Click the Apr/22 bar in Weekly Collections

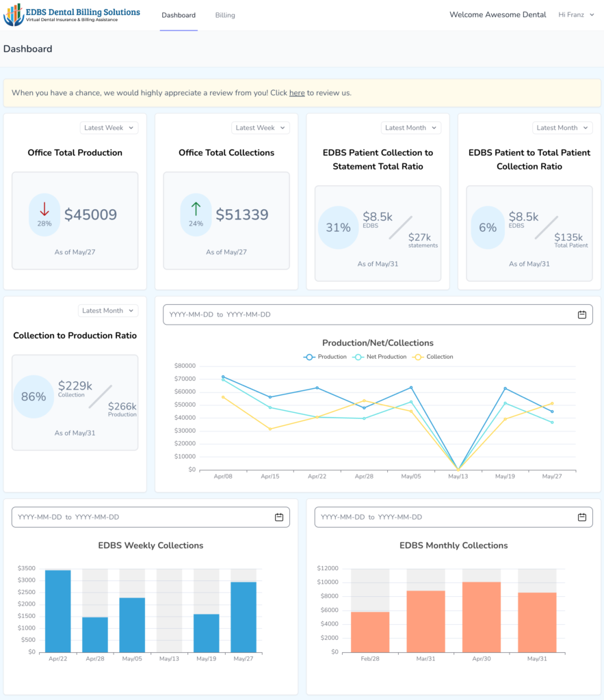pos(58,611)
